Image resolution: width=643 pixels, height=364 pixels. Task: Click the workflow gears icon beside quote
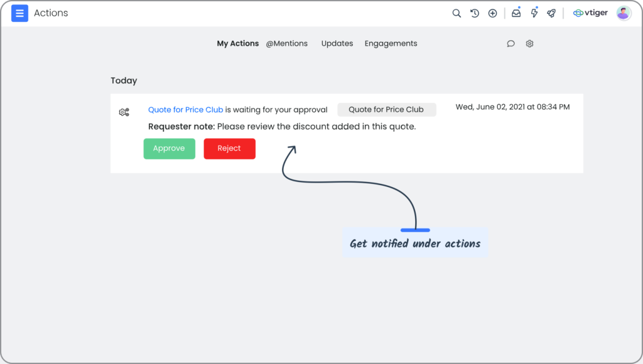(124, 112)
